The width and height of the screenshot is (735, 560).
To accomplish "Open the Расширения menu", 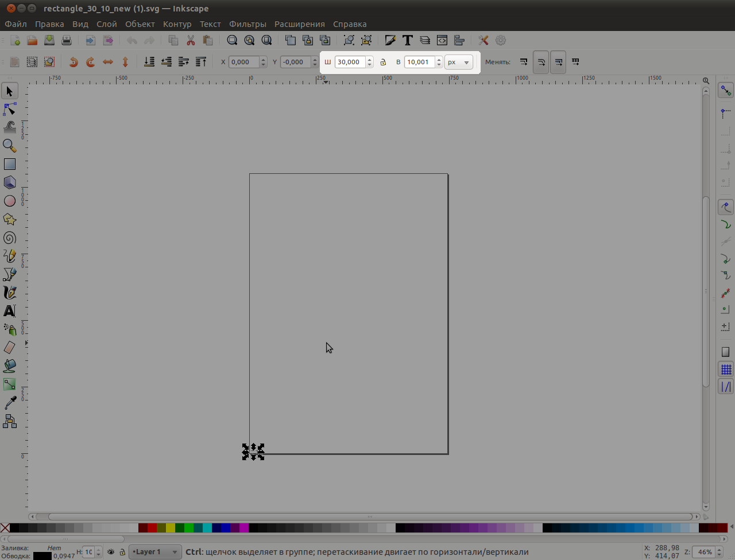I will coord(300,24).
